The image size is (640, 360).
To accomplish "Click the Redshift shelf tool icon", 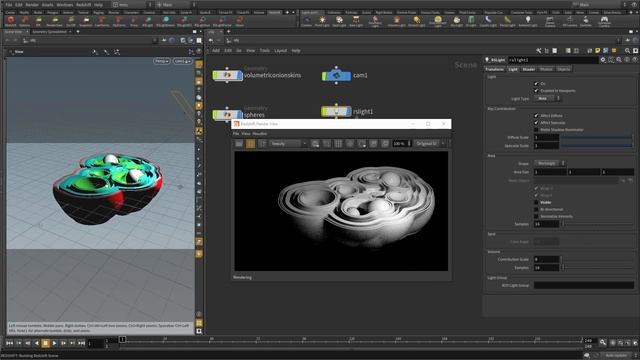I will (x=11, y=21).
